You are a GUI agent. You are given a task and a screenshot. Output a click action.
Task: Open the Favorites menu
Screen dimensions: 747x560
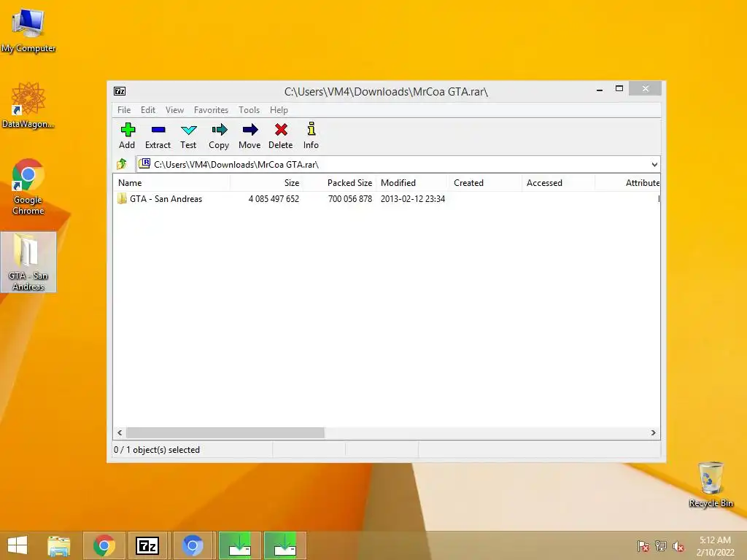click(211, 110)
